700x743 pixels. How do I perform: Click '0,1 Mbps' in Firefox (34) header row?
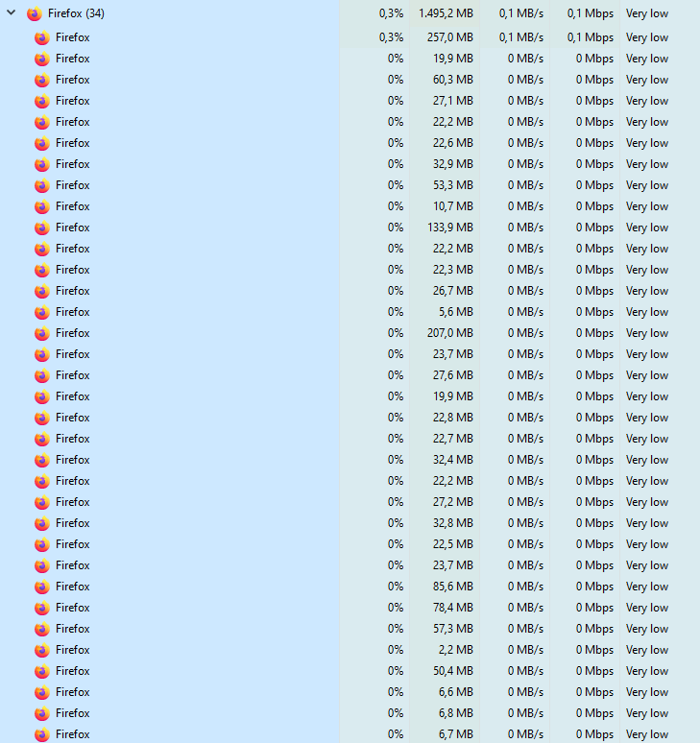click(x=590, y=13)
